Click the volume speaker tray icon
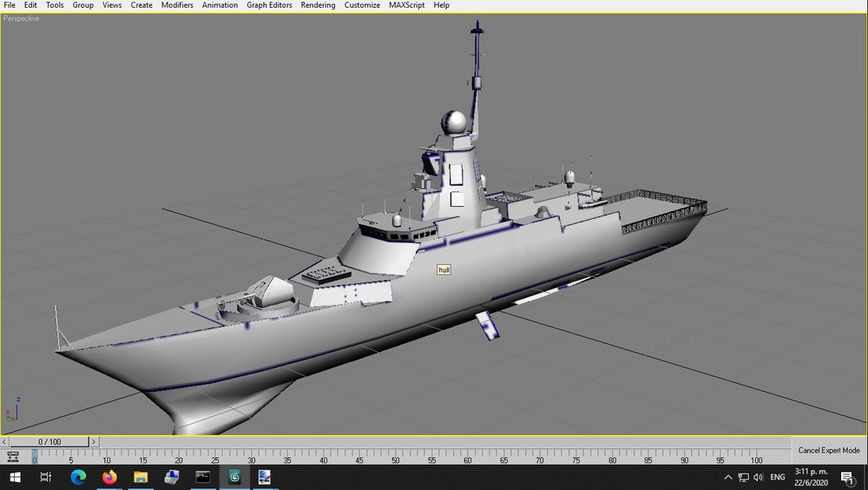The height and width of the screenshot is (490, 868). 759,477
